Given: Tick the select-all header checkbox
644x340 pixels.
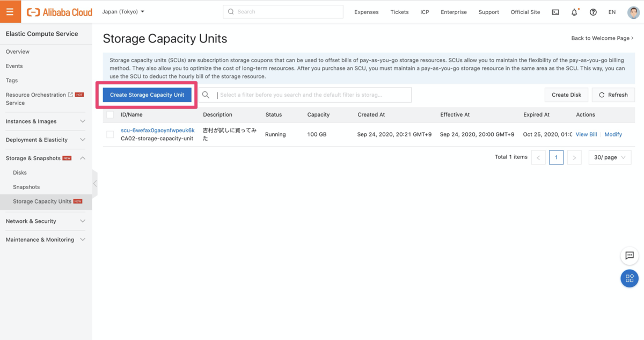Looking at the screenshot, I should 110,114.
